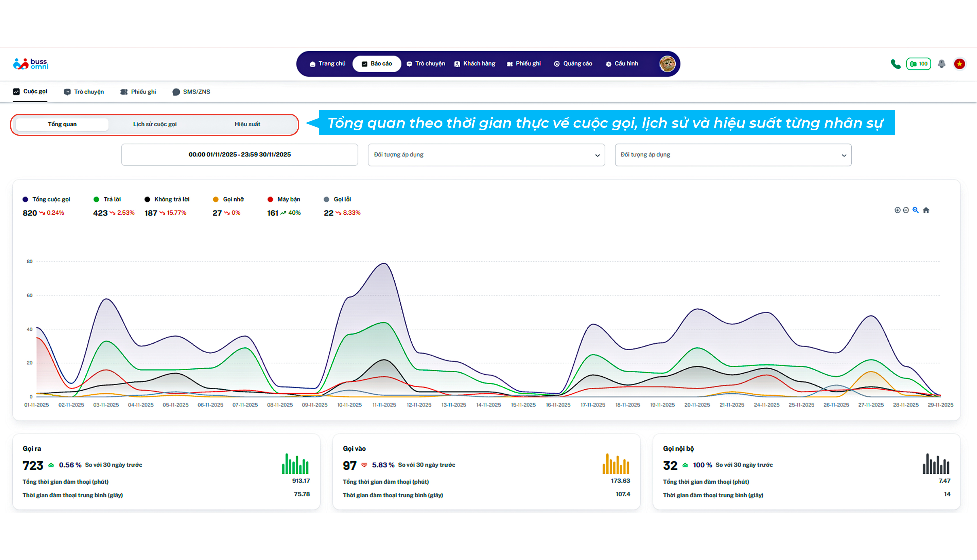Image resolution: width=977 pixels, height=560 pixels.
Task: Open the date range picker field
Action: (x=239, y=155)
